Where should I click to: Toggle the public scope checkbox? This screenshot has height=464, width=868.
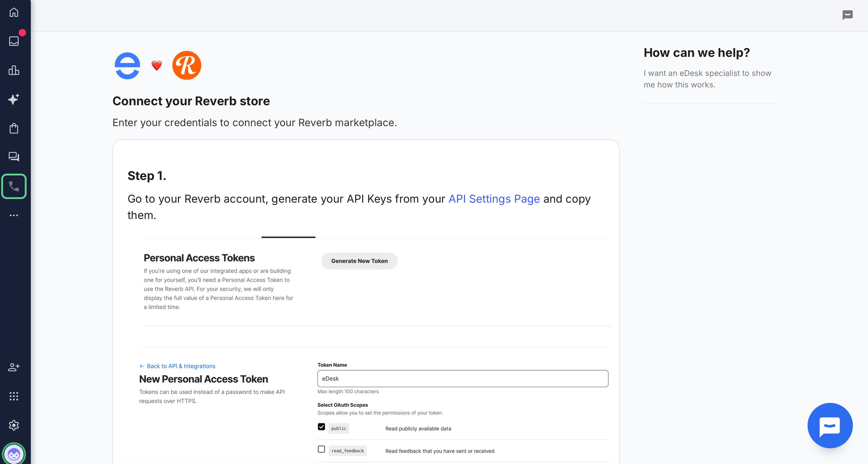(321, 427)
